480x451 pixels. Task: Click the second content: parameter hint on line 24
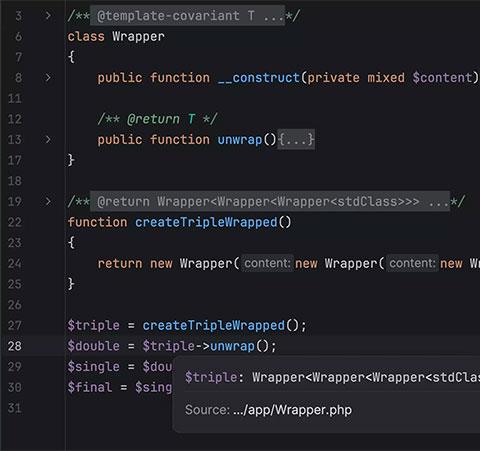click(x=412, y=263)
